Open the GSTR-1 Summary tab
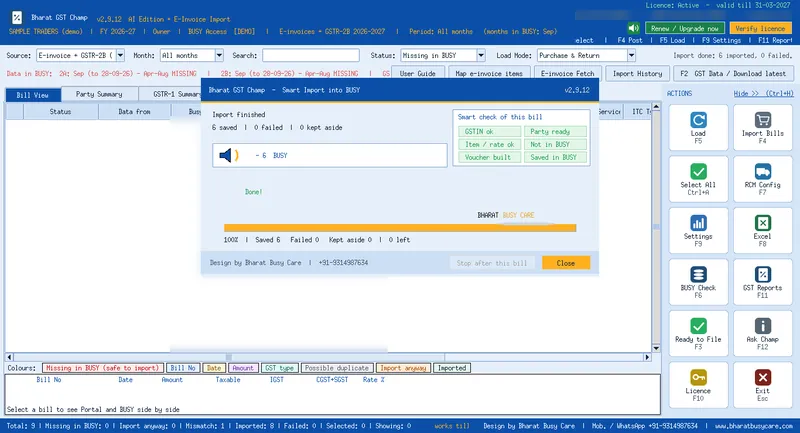This screenshot has width=800, height=433. 170,94
